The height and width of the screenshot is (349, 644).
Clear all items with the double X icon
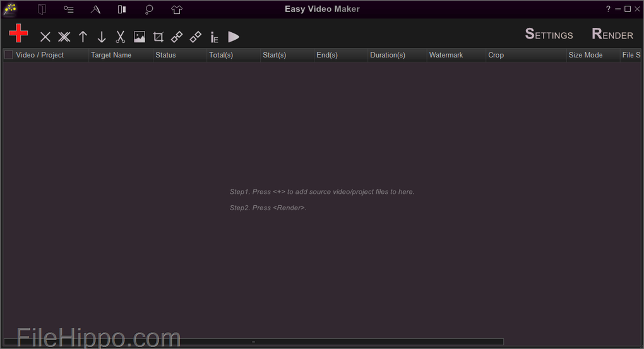(64, 37)
